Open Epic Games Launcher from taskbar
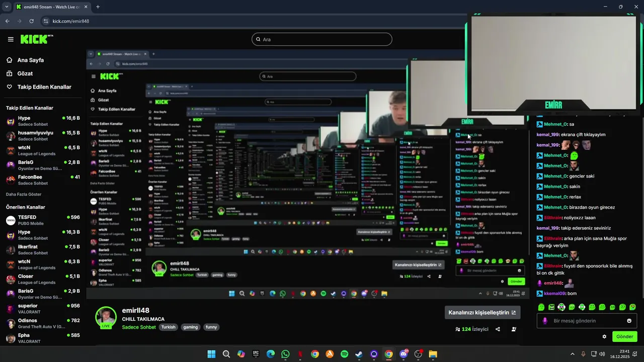Screen dimensions: 644x362 pos(256,354)
